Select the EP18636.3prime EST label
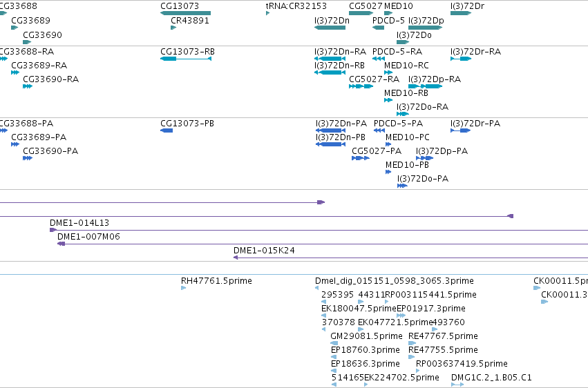Image resolution: width=588 pixels, height=388 pixels. pos(366,364)
